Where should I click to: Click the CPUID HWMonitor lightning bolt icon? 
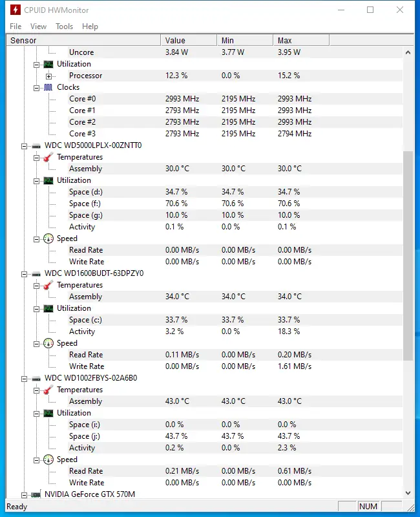(x=15, y=10)
